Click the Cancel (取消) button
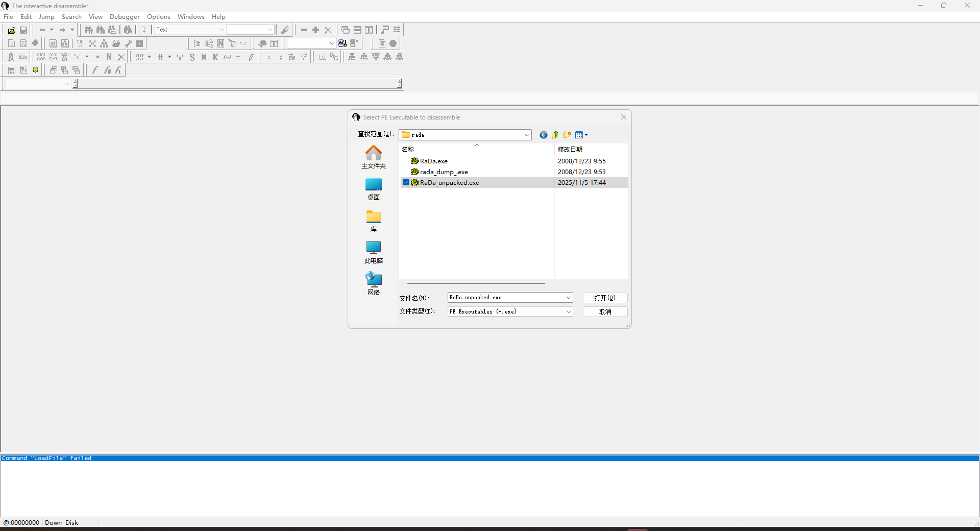Screen dimensions: 980x531 pos(605,311)
